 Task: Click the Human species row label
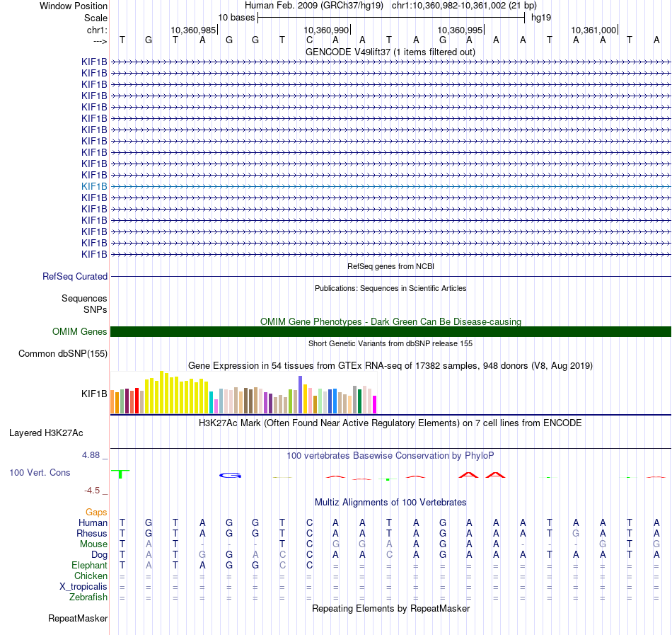[93, 522]
